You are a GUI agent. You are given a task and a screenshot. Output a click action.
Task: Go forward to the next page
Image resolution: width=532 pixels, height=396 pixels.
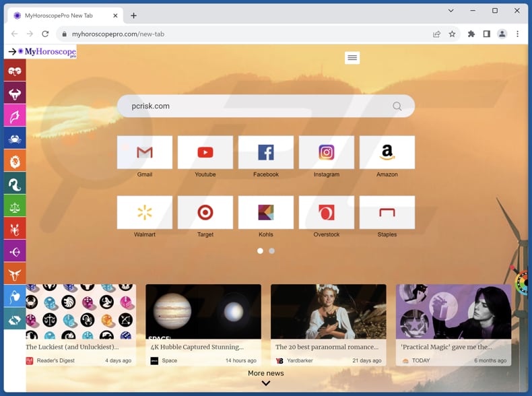pyautogui.click(x=30, y=34)
